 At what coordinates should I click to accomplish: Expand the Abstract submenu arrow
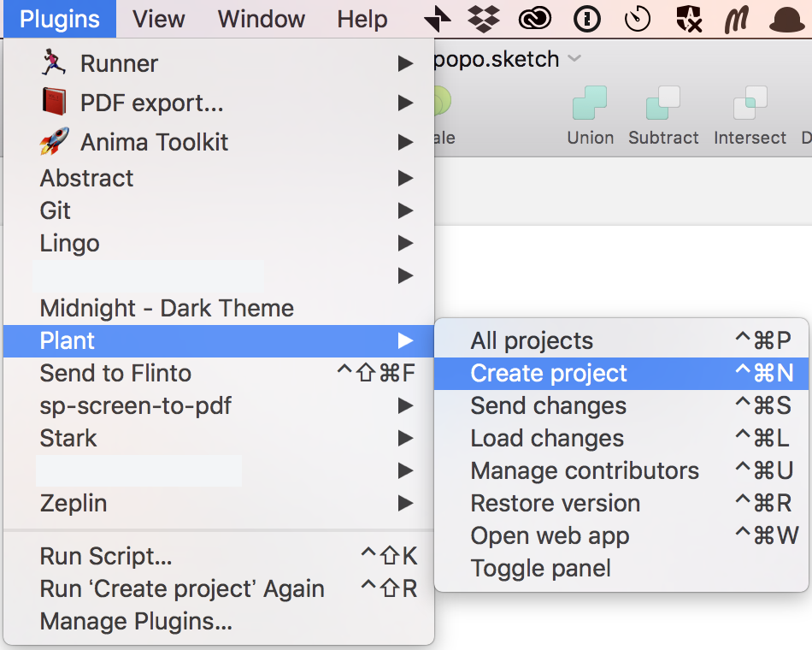[x=405, y=178]
